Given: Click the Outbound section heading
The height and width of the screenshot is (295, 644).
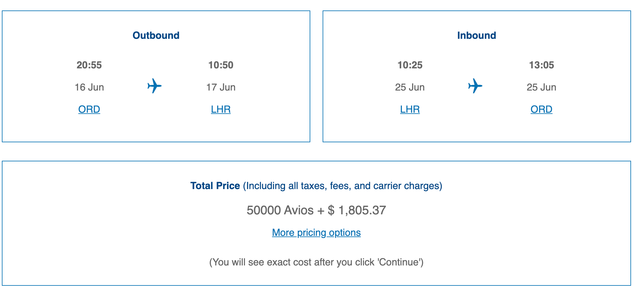Looking at the screenshot, I should pos(156,35).
